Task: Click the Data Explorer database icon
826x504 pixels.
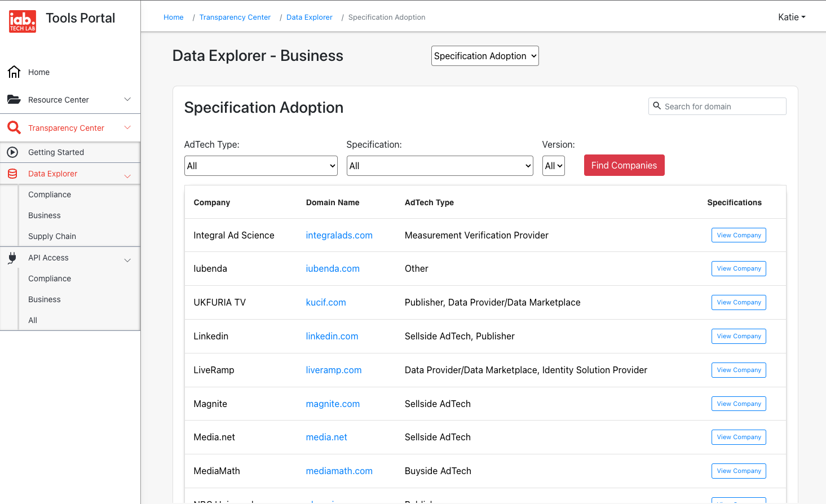Action: [12, 174]
